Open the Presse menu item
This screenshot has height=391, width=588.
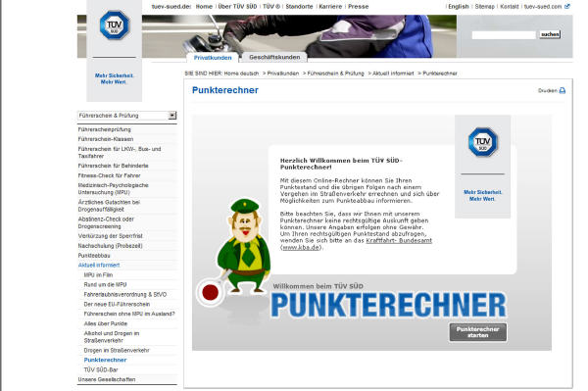pyautogui.click(x=358, y=7)
